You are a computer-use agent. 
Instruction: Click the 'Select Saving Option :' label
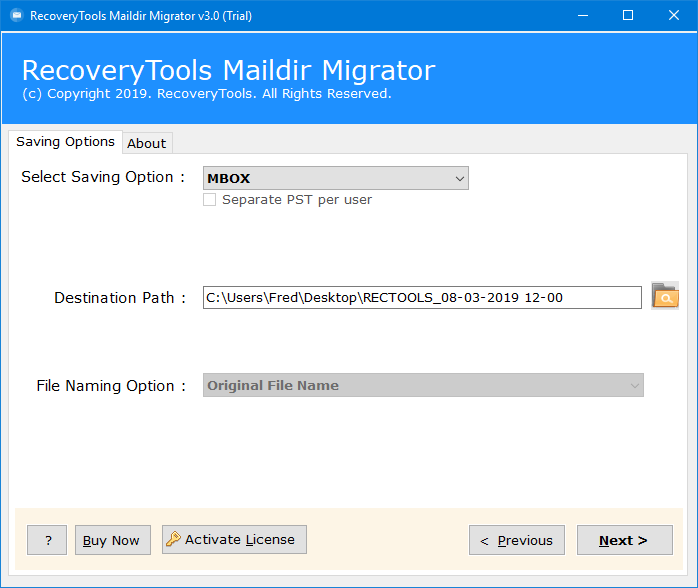[x=103, y=177]
